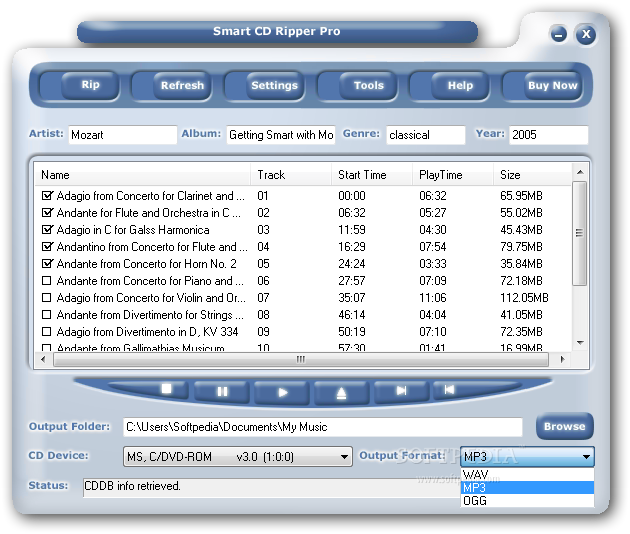The width and height of the screenshot is (630, 534).
Task: Pause the current track
Action: point(222,391)
